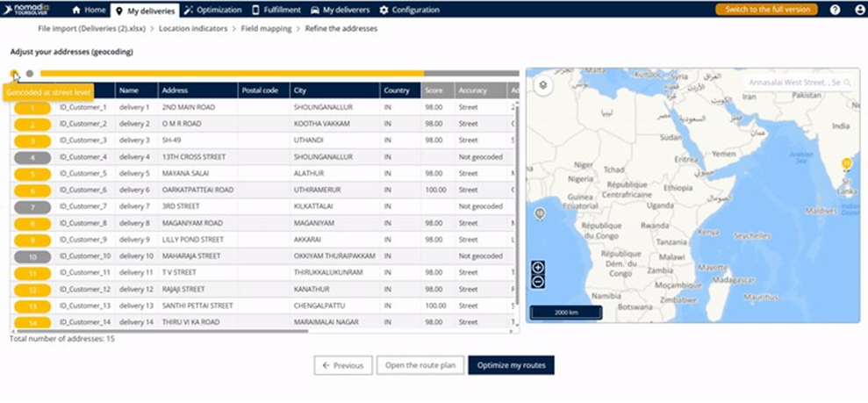
Task: Click the map address search field
Action: pyautogui.click(x=796, y=82)
